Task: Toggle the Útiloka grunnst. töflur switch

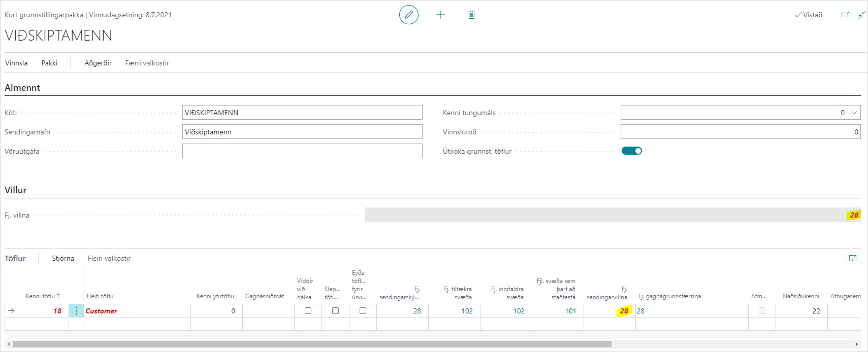Action: 631,151
